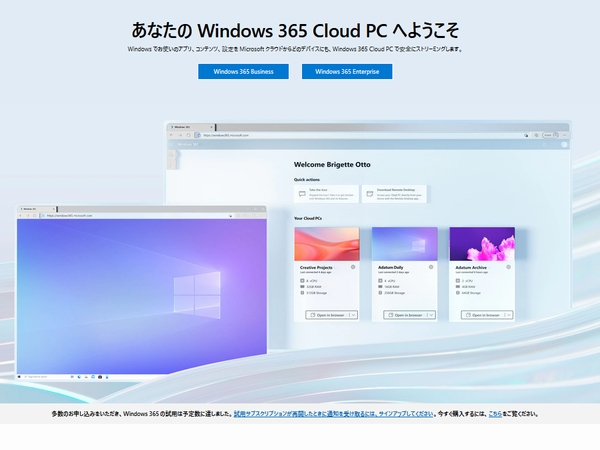Expand dropdown arrow on Adatum Archive open button

509,315
